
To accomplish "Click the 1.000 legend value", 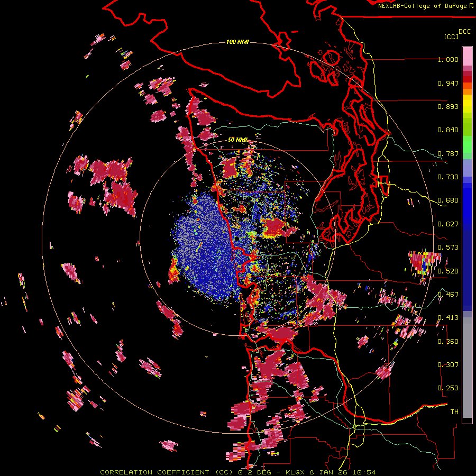I will [448, 59].
